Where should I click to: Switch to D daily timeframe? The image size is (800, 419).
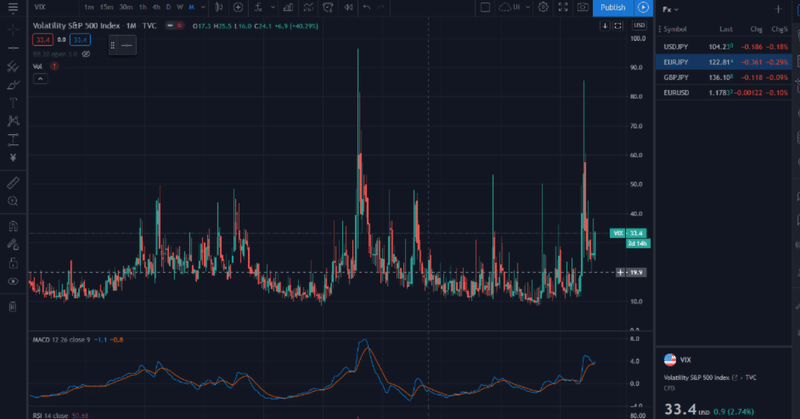(x=168, y=7)
